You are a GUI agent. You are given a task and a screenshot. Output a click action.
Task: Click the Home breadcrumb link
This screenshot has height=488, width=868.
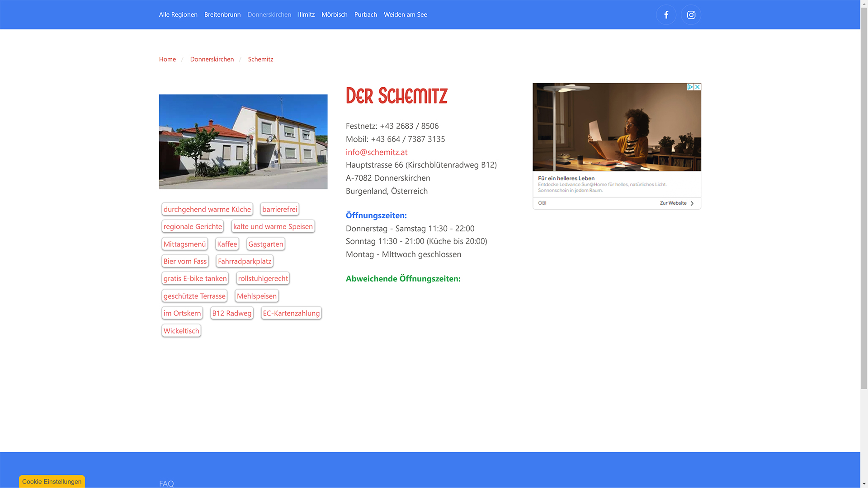pos(167,59)
